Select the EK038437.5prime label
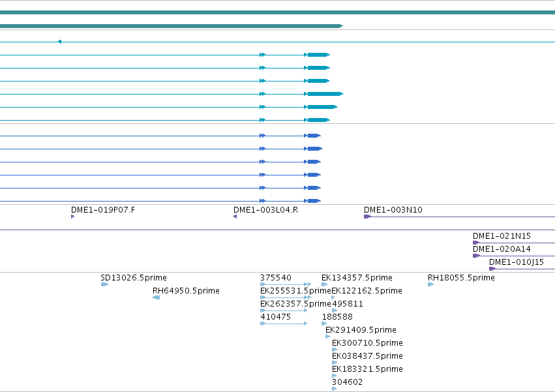This screenshot has width=555, height=392. tap(367, 356)
